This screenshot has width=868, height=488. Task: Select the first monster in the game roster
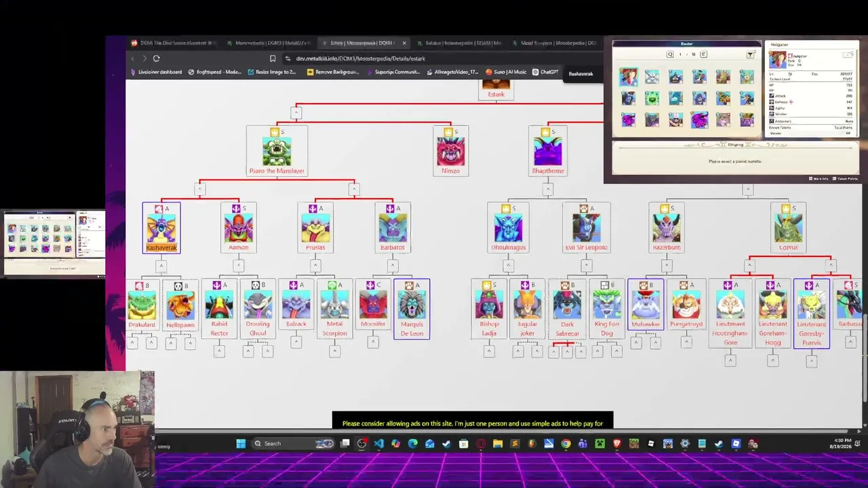coord(628,77)
